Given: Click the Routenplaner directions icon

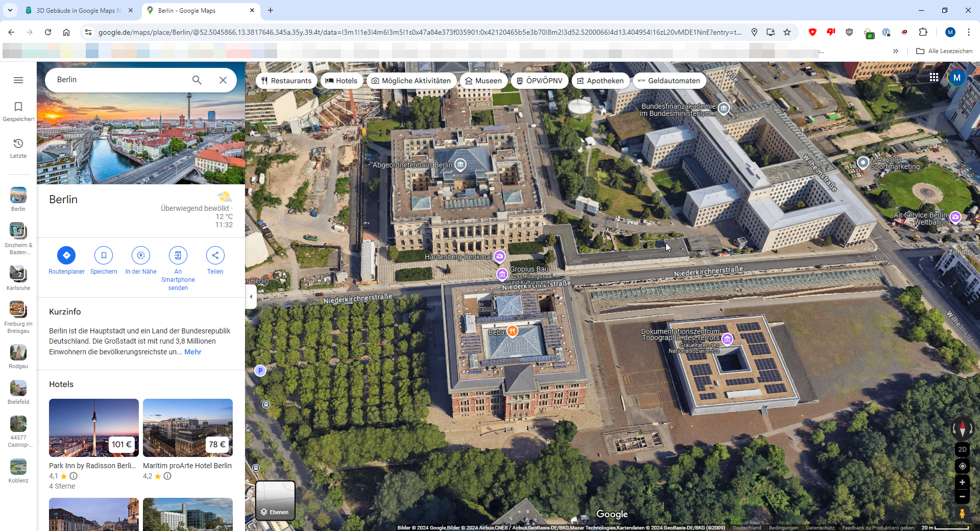Looking at the screenshot, I should tap(66, 255).
